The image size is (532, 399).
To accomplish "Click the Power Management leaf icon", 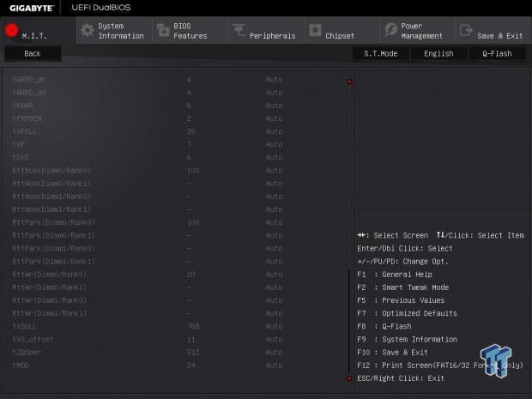I will (391, 30).
